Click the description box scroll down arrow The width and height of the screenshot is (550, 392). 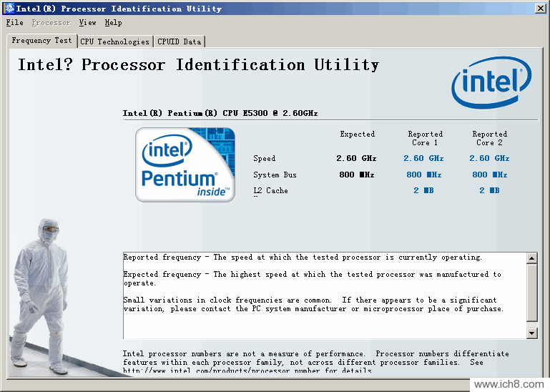coord(531,333)
